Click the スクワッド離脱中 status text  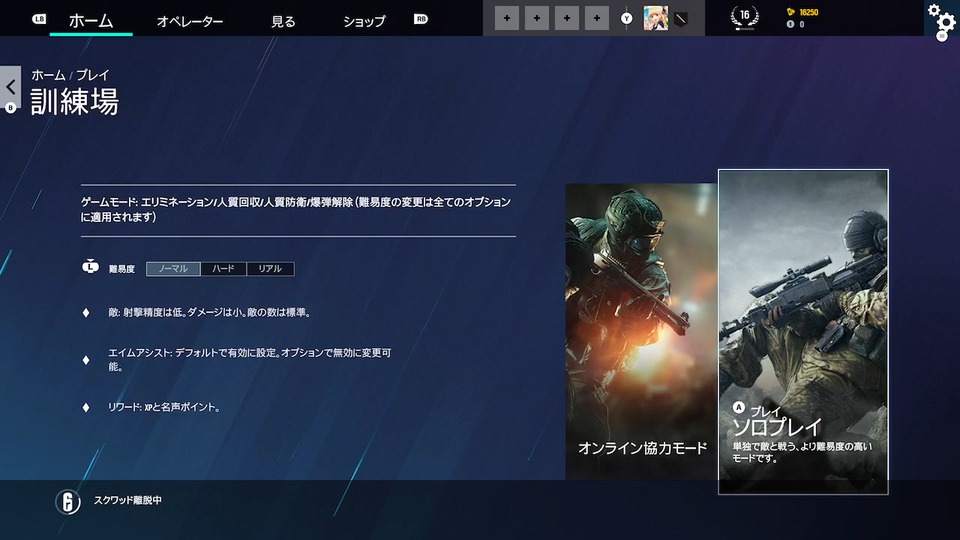[127, 500]
